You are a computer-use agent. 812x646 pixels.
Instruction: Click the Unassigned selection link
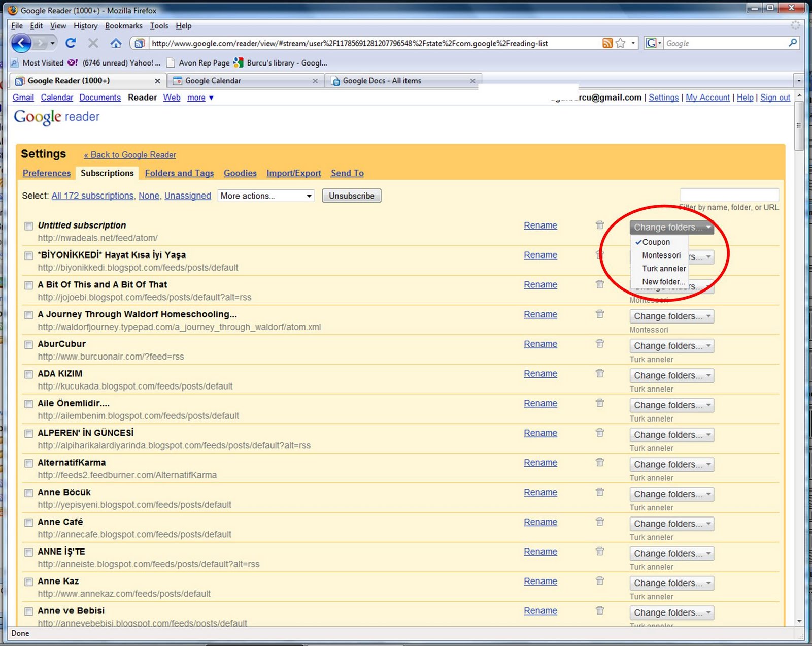[x=188, y=196]
